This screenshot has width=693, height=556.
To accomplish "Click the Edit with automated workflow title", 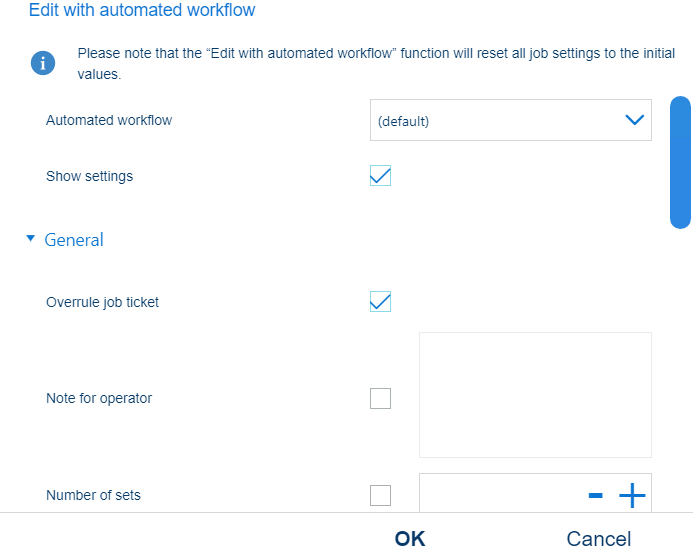I will [x=142, y=10].
